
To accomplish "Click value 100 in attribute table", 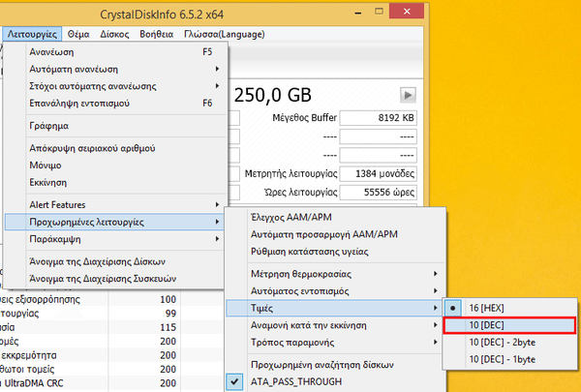I will pyautogui.click(x=168, y=299).
